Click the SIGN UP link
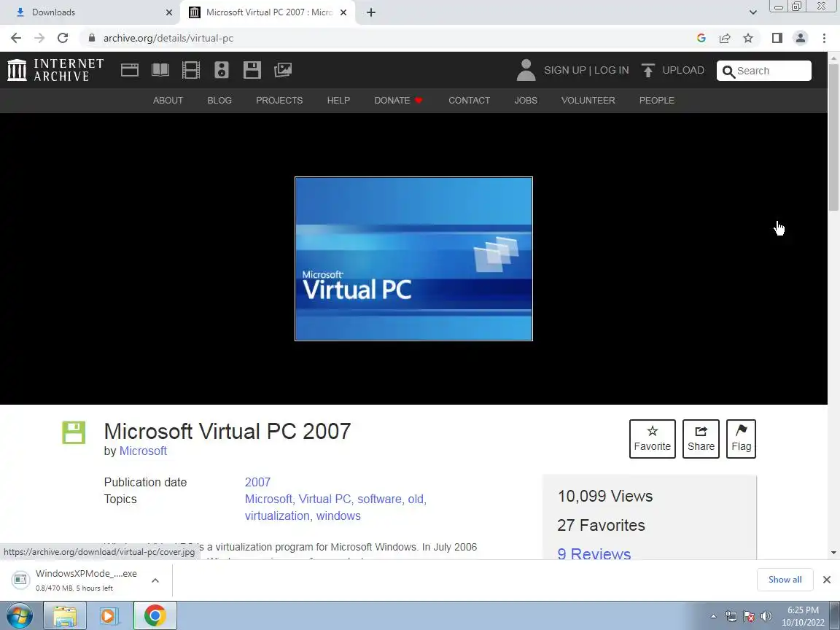Viewport: 840px width, 630px height. point(564,70)
